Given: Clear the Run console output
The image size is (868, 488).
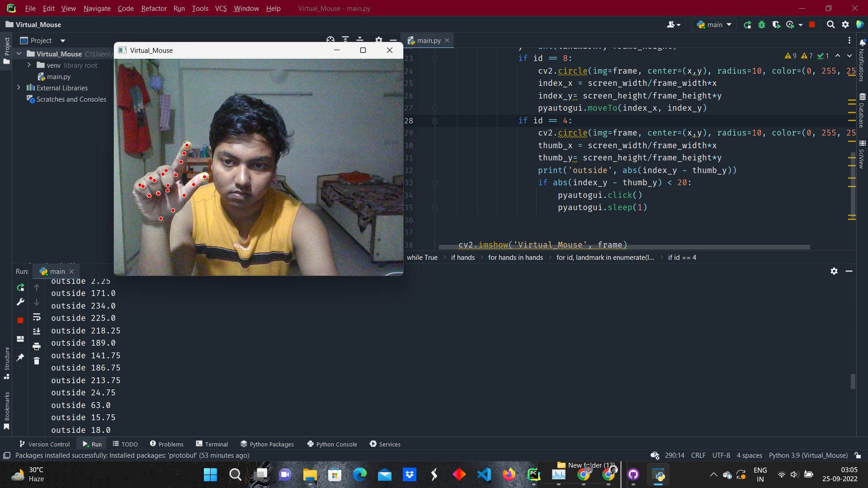Looking at the screenshot, I should (37, 361).
